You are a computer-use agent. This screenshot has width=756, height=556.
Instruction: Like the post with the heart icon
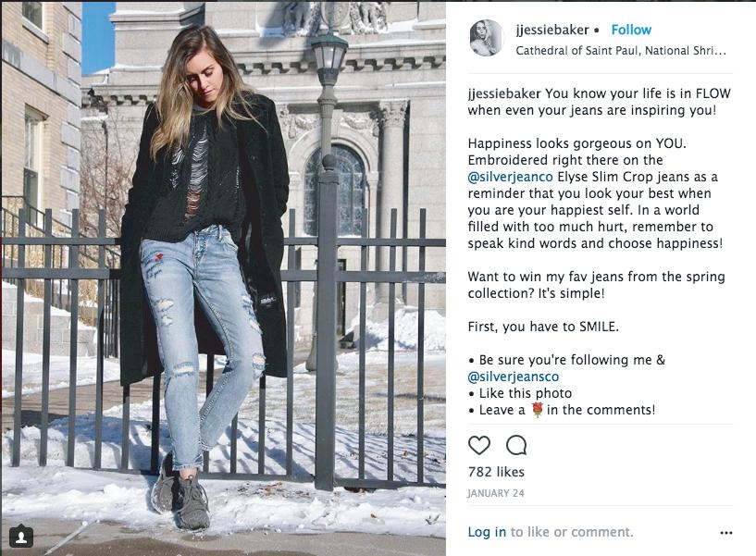[479, 445]
